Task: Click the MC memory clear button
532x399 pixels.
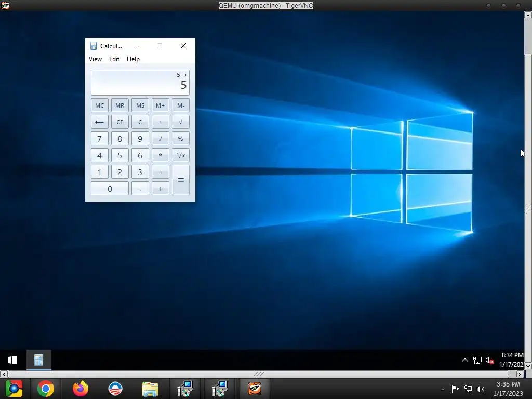Action: [99, 105]
